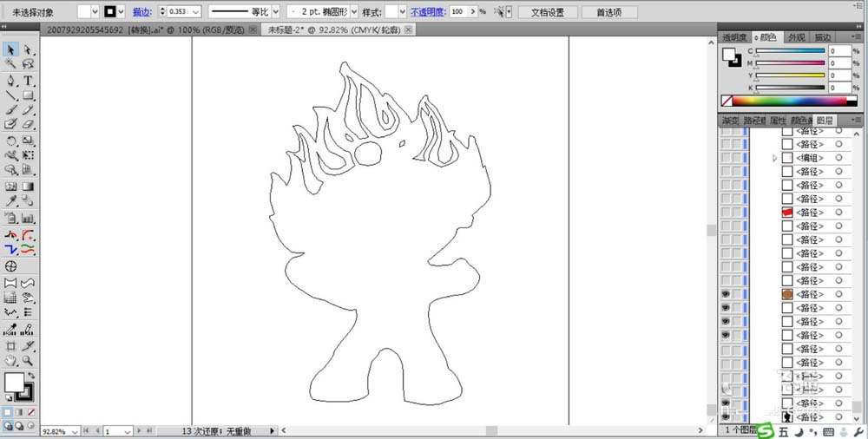Open the stroke color dropdown in control bar

(121, 11)
